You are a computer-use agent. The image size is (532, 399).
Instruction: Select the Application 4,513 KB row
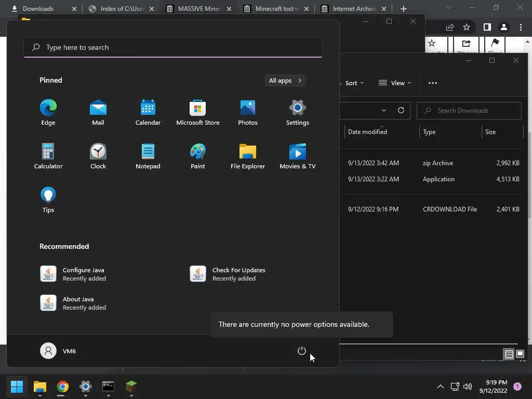tap(432, 179)
